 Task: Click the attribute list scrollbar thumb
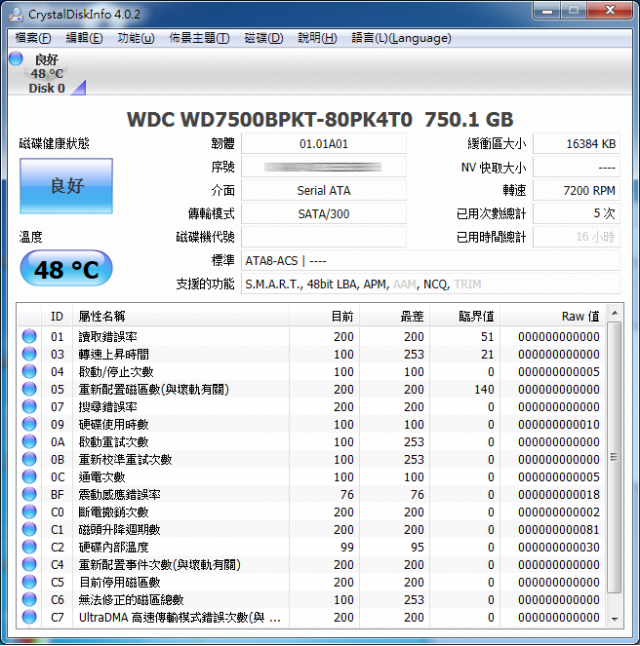(614, 457)
